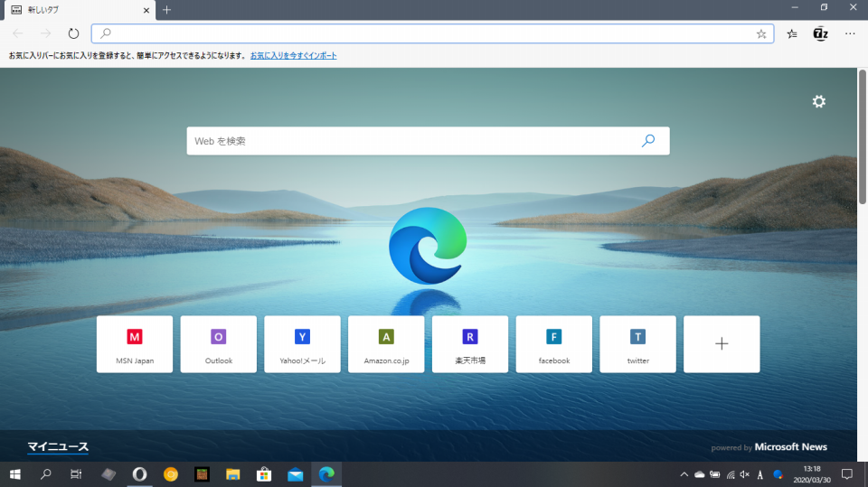Click the muted volume tray icon
Viewport: 868px width, 487px height.
pyautogui.click(x=745, y=474)
